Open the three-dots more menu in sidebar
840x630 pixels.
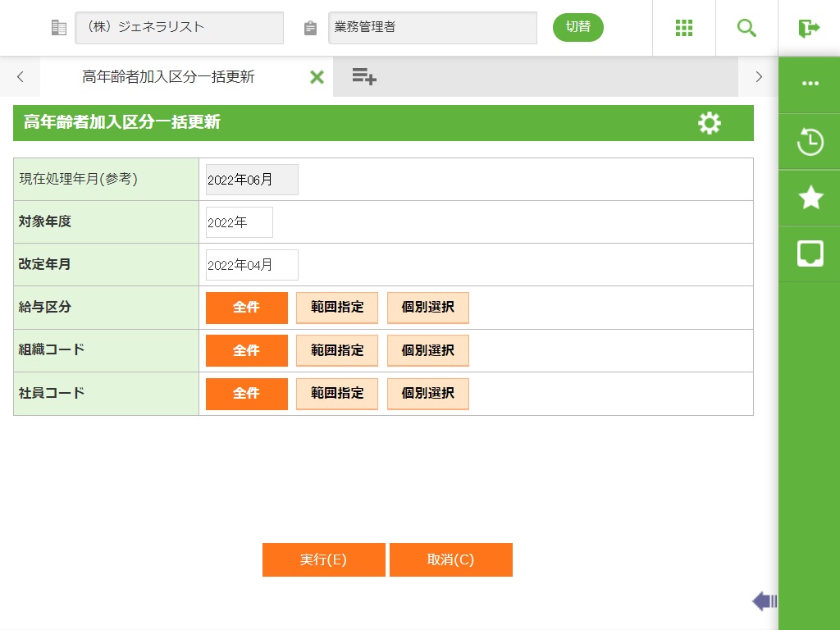click(810, 84)
